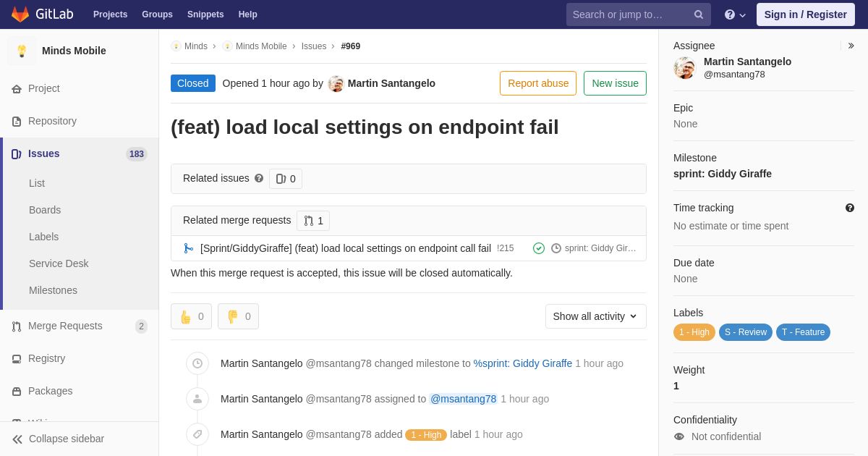Open the Repository sidebar section
This screenshot has height=456, width=868.
[x=52, y=121]
